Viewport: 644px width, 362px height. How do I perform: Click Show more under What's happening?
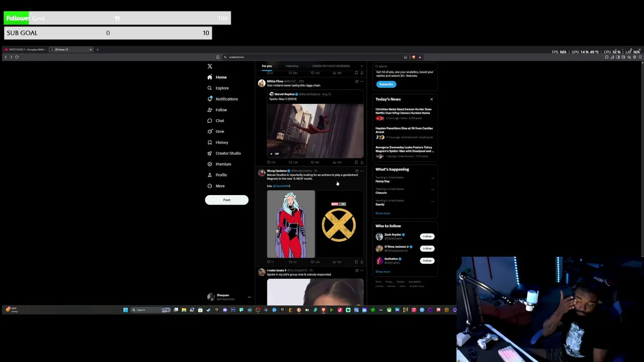[382, 213]
